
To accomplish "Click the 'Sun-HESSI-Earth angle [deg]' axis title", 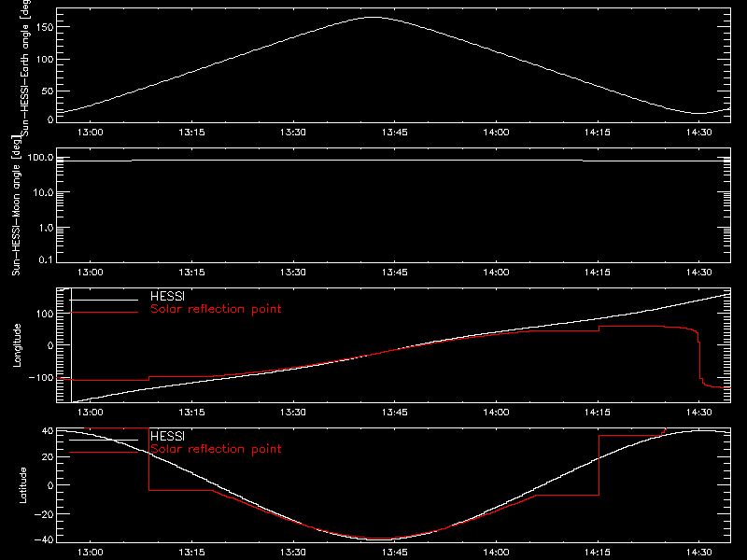I will (x=25, y=68).
